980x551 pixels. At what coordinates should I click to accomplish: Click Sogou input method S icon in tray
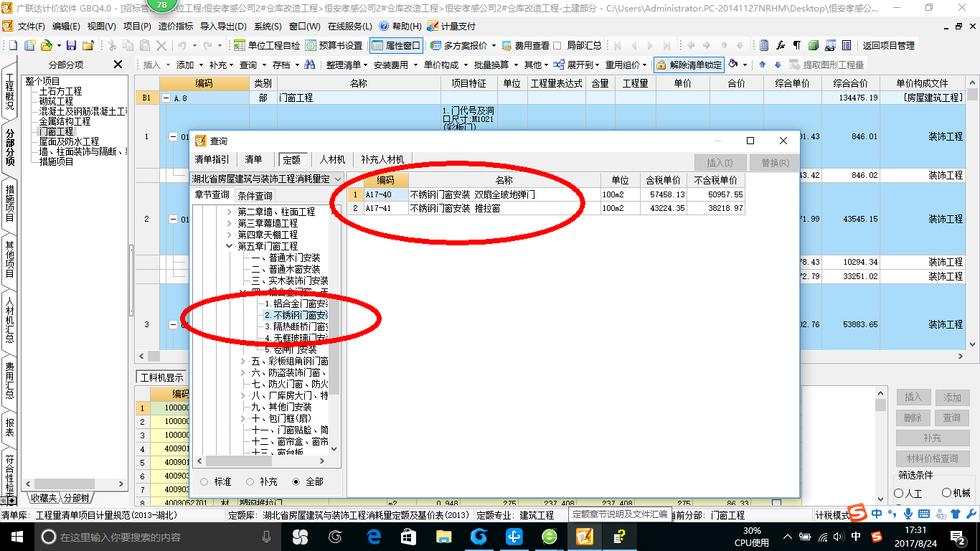tap(876, 536)
